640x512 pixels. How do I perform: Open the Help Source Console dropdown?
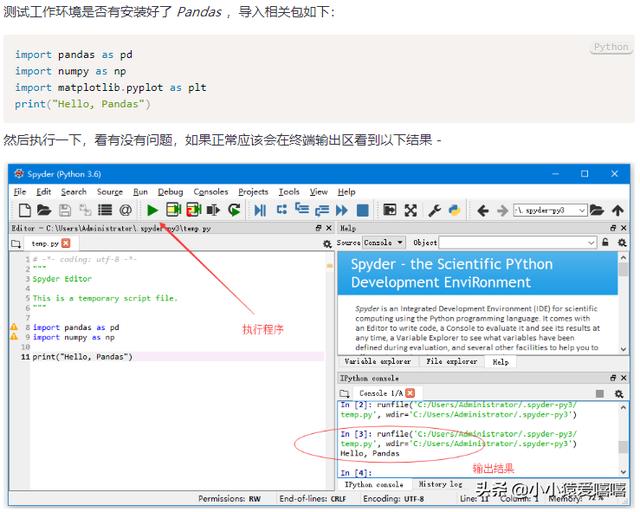[x=384, y=243]
